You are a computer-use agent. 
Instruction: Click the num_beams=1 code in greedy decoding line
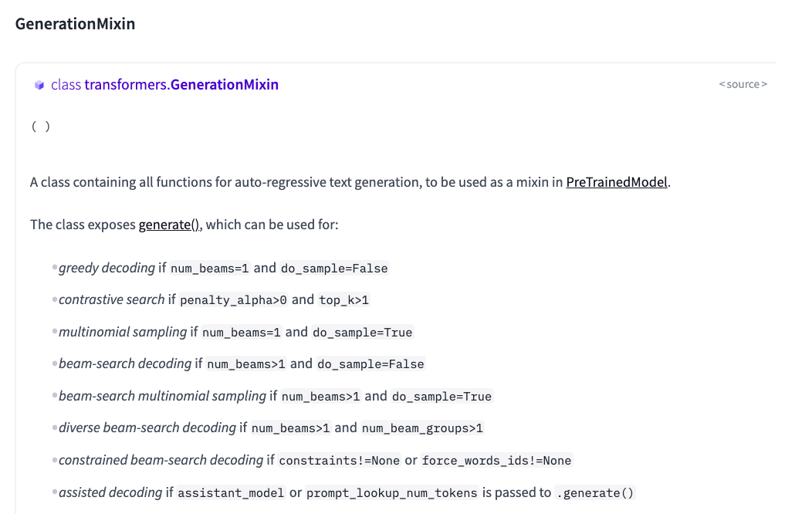pos(210,268)
